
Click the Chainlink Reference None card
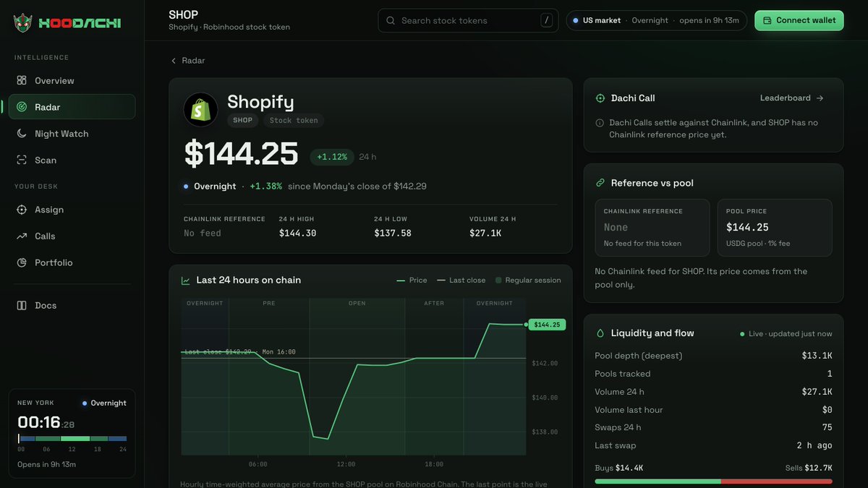coord(652,228)
